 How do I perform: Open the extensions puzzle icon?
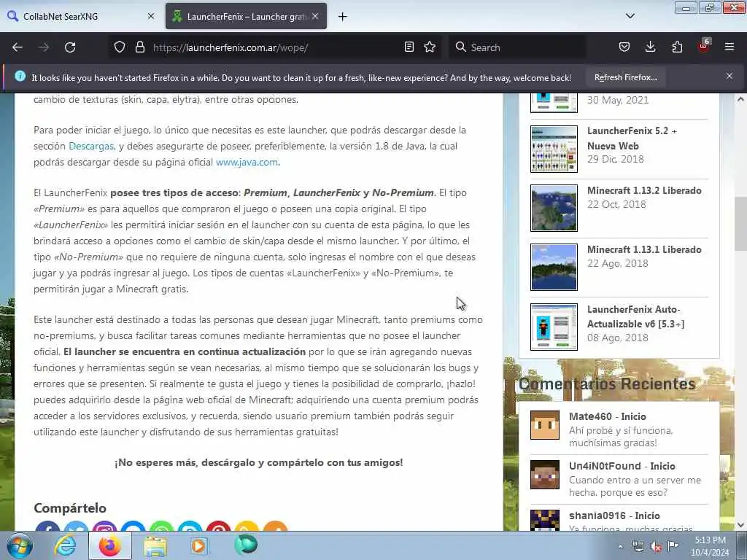pos(677,47)
